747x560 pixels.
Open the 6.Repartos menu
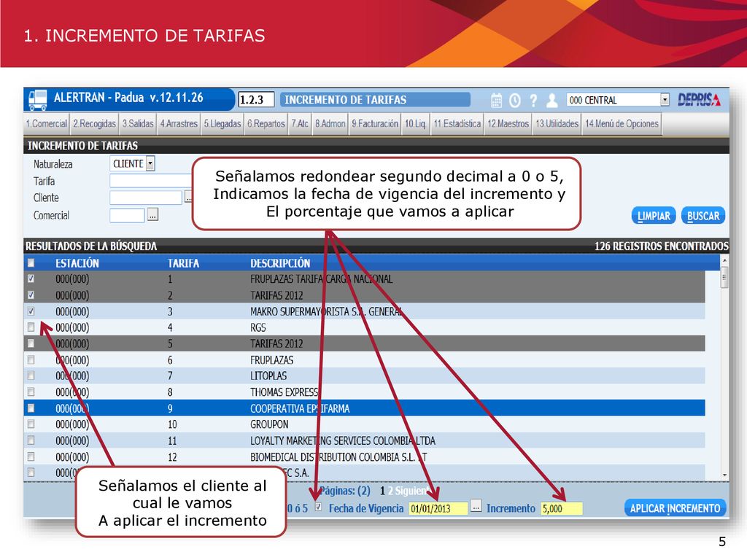(x=266, y=124)
